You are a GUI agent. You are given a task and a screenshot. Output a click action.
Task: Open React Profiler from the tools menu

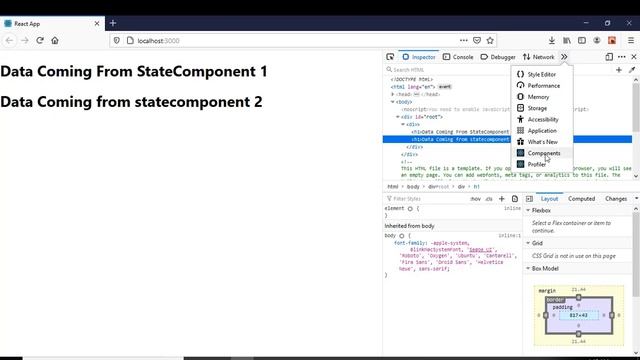[x=542, y=164]
